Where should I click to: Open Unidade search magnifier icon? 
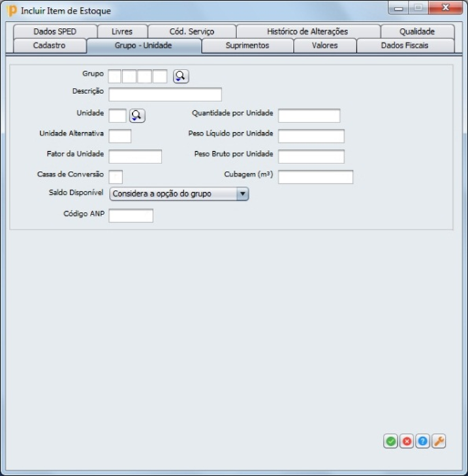137,116
